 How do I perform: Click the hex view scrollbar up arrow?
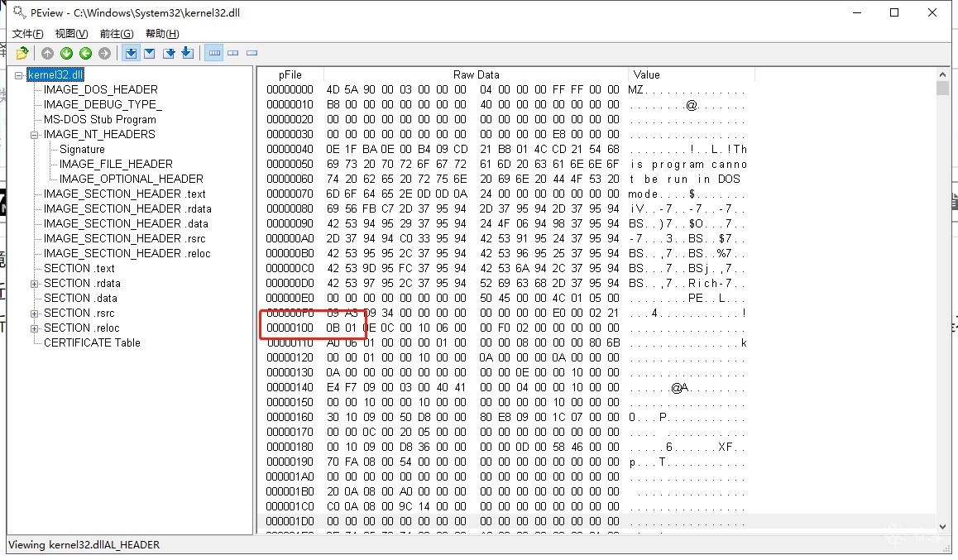coord(942,74)
